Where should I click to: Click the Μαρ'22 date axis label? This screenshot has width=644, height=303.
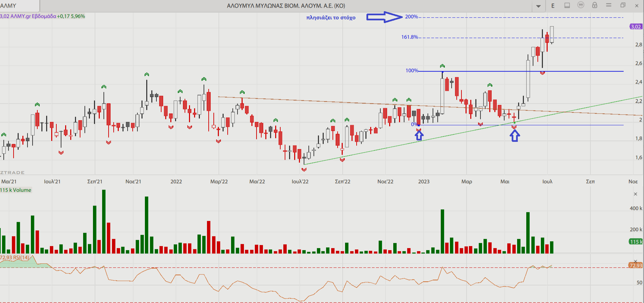[x=219, y=182]
